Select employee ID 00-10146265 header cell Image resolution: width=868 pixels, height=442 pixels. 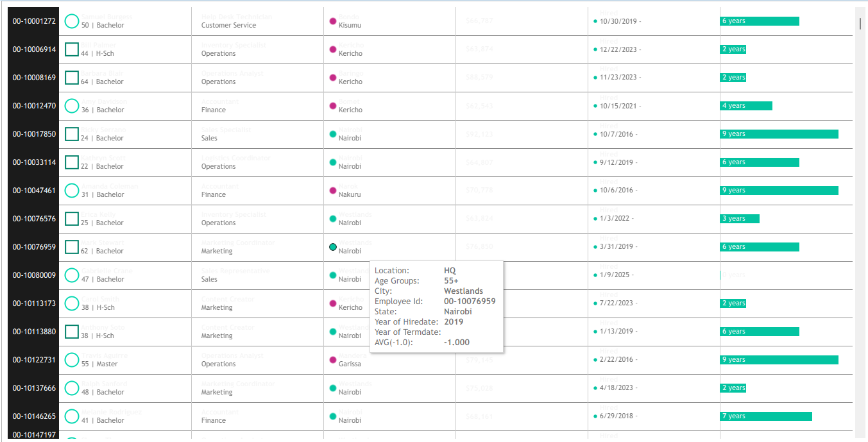pos(33,416)
